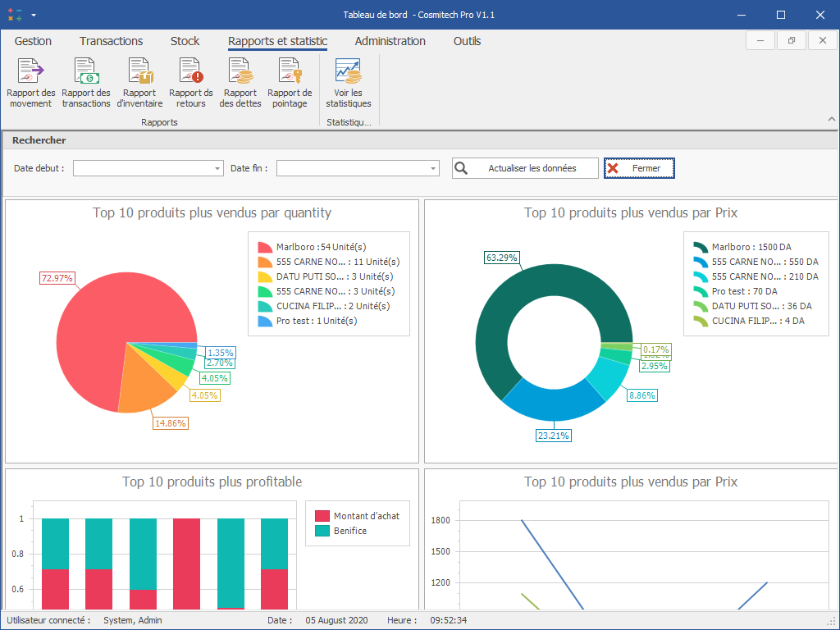
Task: Click Montant d'achat legend color swatch
Action: click(322, 516)
